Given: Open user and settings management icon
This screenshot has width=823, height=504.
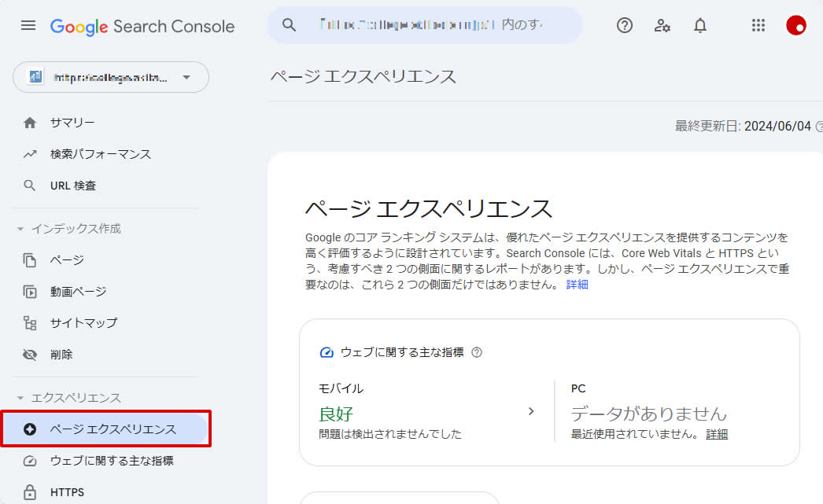Looking at the screenshot, I should click(662, 25).
